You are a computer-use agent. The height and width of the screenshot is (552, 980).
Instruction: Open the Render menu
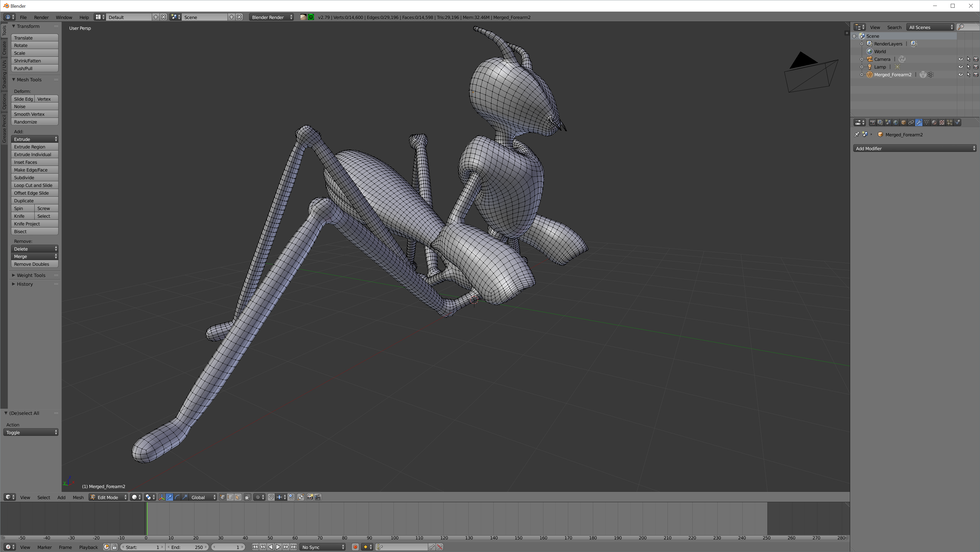point(41,17)
